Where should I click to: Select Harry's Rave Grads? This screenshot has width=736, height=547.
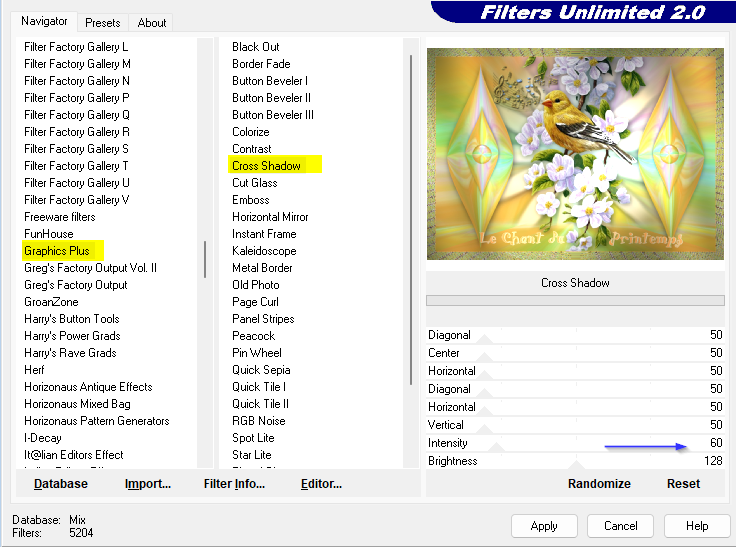(x=70, y=353)
